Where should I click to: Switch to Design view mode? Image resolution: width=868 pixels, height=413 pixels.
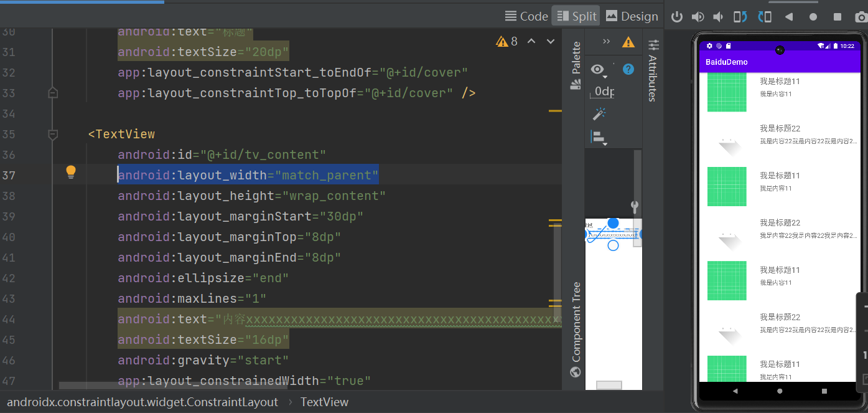[x=632, y=16]
